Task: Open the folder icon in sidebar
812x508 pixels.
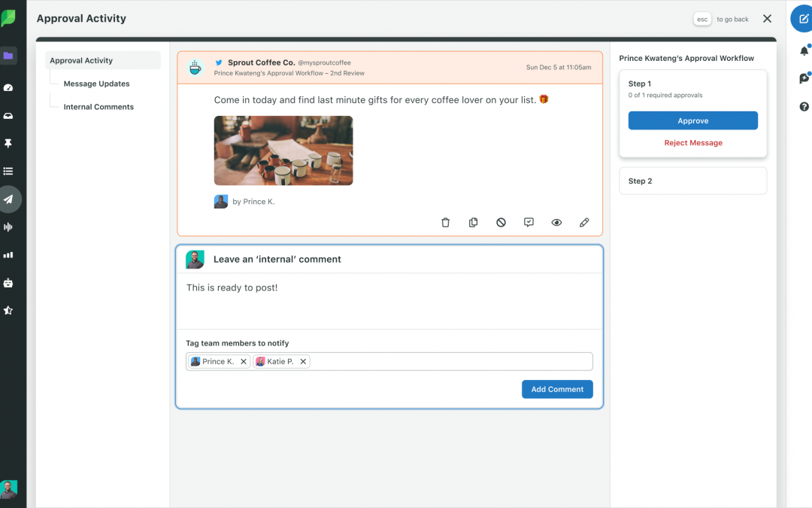Action: [x=8, y=56]
